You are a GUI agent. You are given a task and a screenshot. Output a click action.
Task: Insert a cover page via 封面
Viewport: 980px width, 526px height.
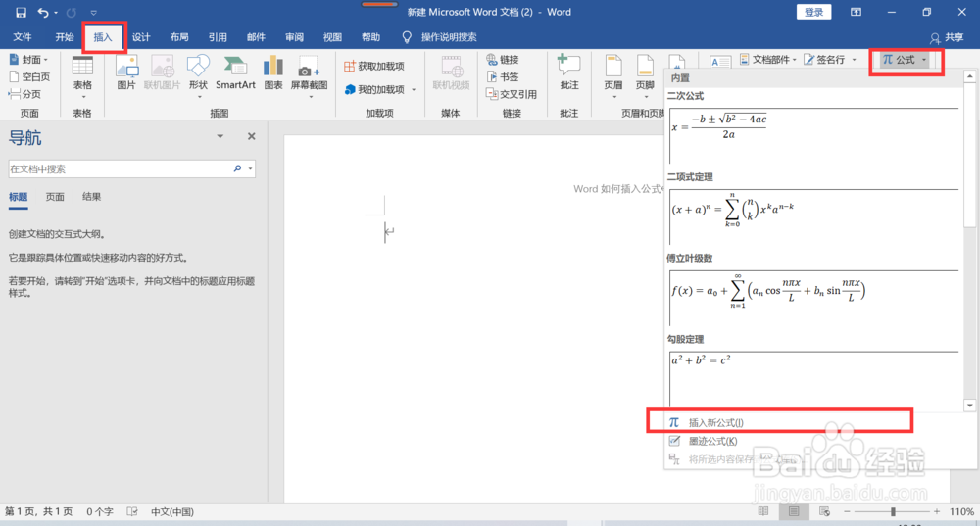[x=29, y=60]
